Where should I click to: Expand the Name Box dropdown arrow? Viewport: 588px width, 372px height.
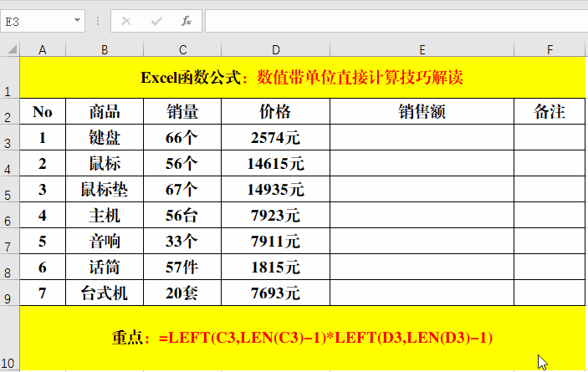tap(77, 20)
